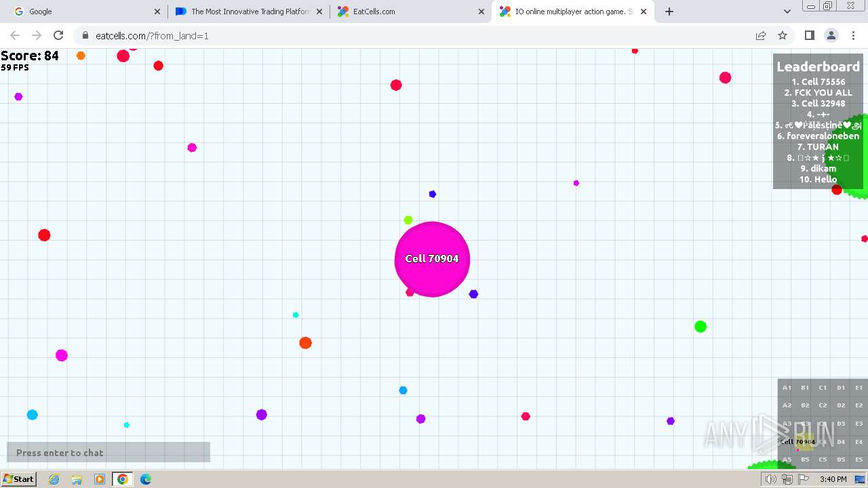Click leaderboard entry FCK YOU ALL
The image size is (868, 488).
818,93
